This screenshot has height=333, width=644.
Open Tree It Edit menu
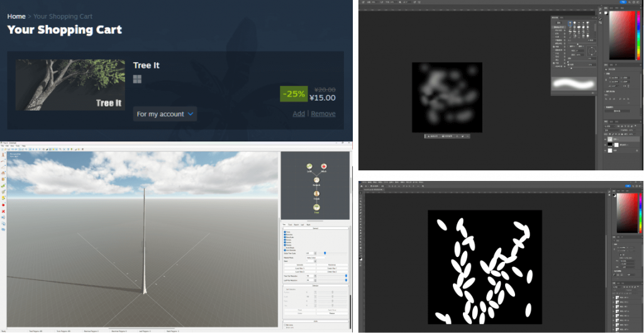pos(7,146)
